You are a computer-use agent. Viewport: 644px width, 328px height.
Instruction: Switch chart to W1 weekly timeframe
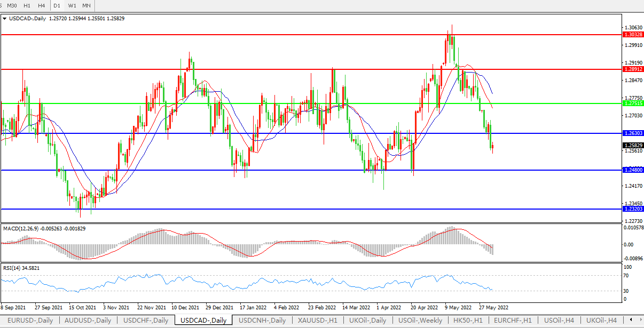click(72, 5)
